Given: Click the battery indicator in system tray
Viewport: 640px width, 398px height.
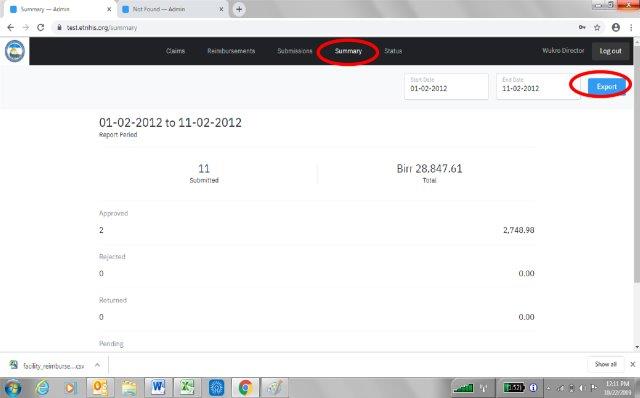Looking at the screenshot, I should click(x=514, y=387).
